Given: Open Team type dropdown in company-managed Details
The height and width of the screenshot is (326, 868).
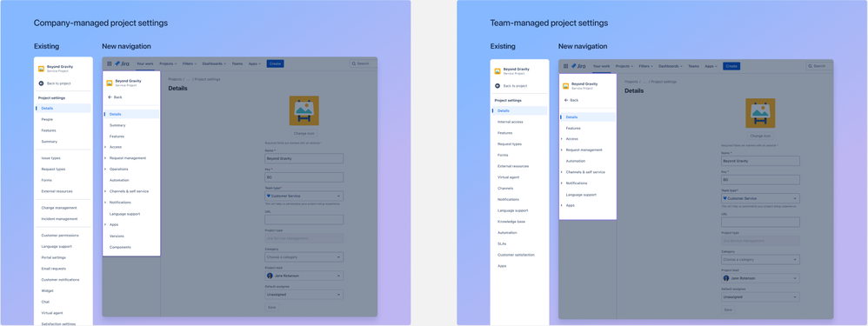Looking at the screenshot, I should pos(304,196).
